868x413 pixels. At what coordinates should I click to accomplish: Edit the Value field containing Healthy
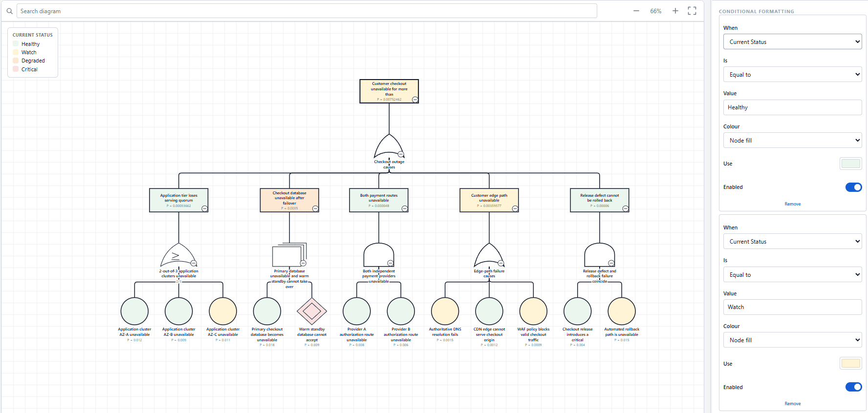tap(792, 107)
